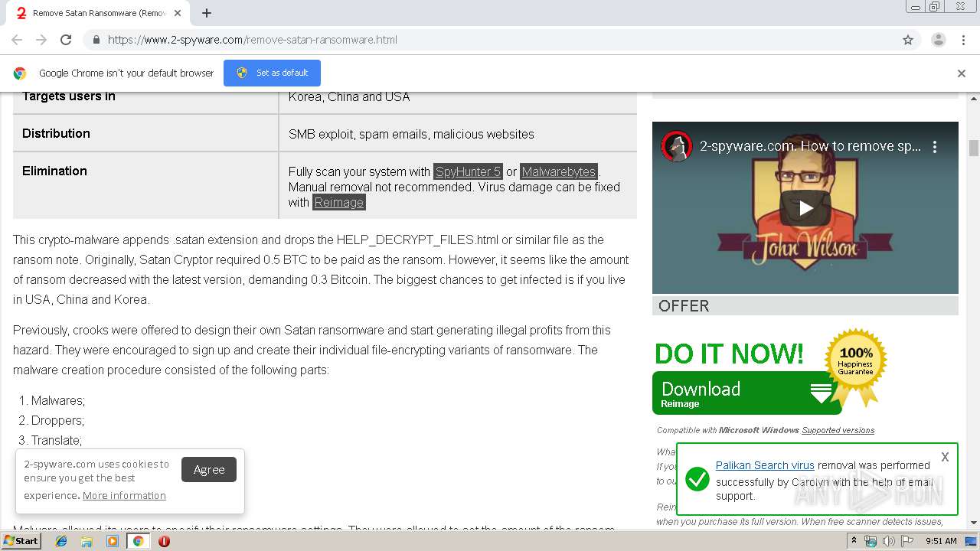Open video more options menu
Screen dimensions: 980x551
tap(935, 146)
